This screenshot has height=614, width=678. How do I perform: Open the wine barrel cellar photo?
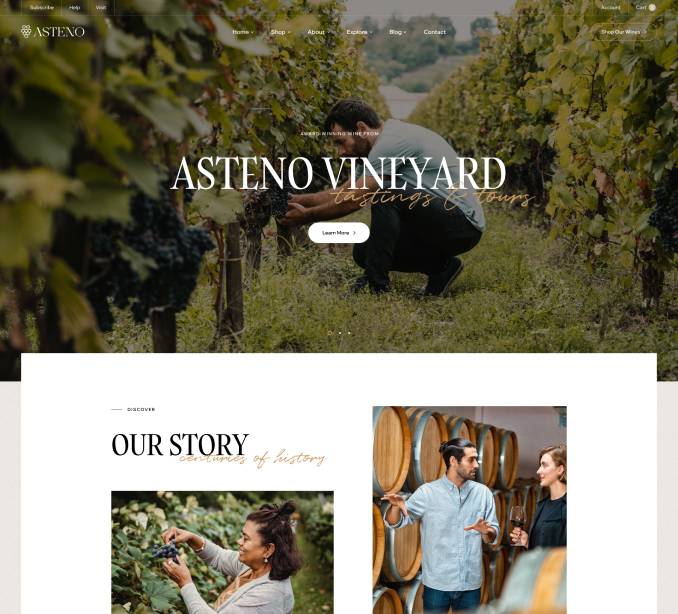click(x=470, y=510)
